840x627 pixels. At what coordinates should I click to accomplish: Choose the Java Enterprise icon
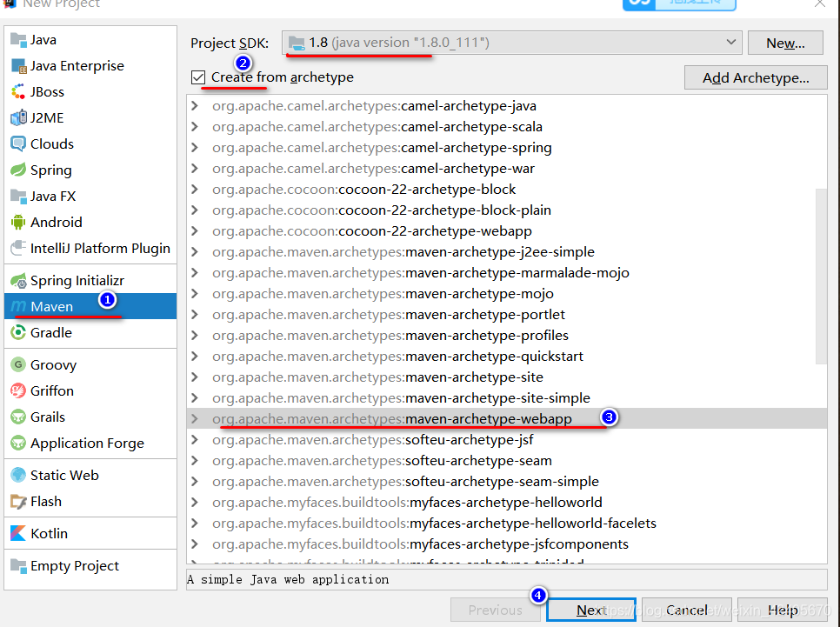tap(18, 66)
